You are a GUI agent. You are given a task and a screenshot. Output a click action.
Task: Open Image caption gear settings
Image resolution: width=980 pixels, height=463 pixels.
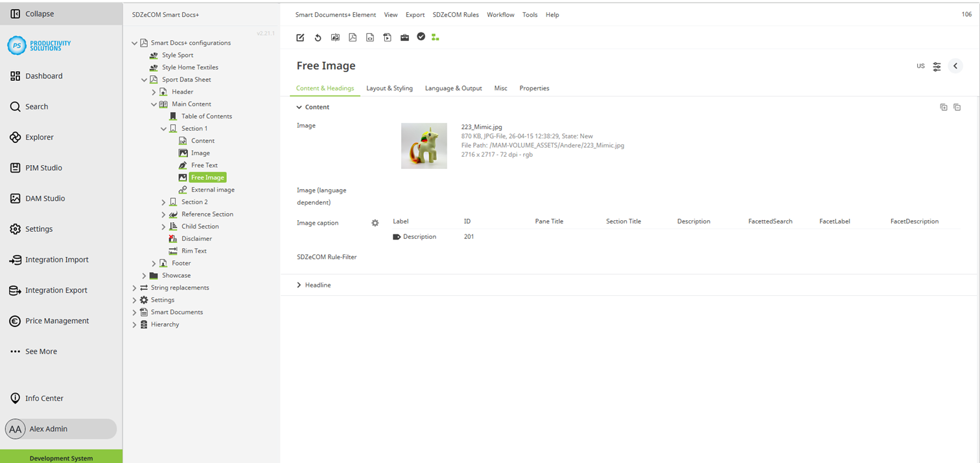(375, 223)
